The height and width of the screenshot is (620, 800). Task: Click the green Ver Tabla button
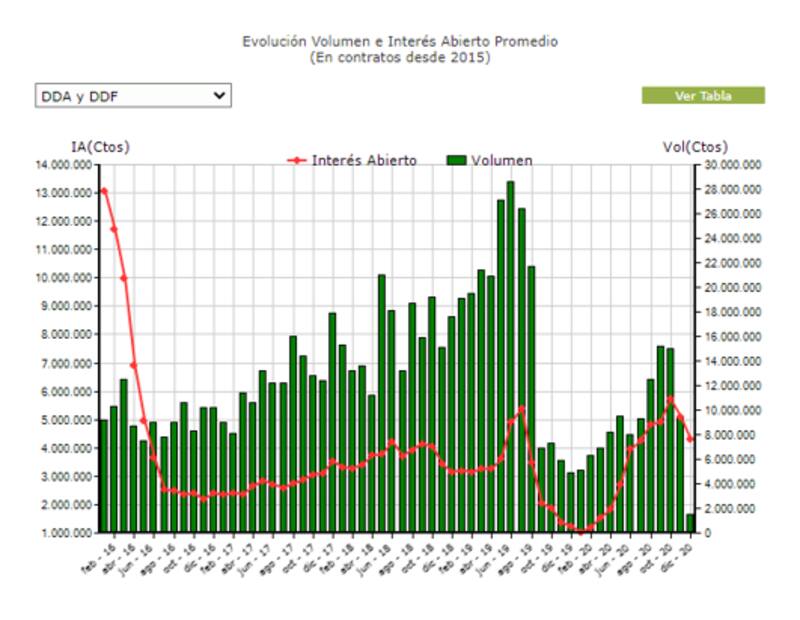click(703, 96)
